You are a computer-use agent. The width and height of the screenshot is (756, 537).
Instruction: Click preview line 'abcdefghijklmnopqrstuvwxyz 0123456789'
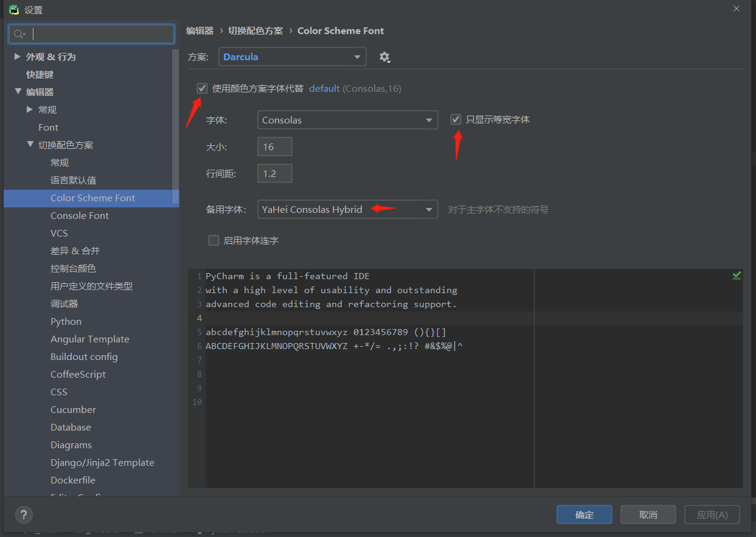[326, 332]
